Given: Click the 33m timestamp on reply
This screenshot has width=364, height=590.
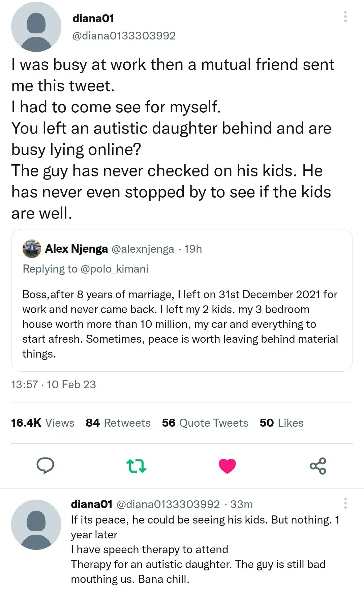Looking at the screenshot, I should [x=242, y=504].
